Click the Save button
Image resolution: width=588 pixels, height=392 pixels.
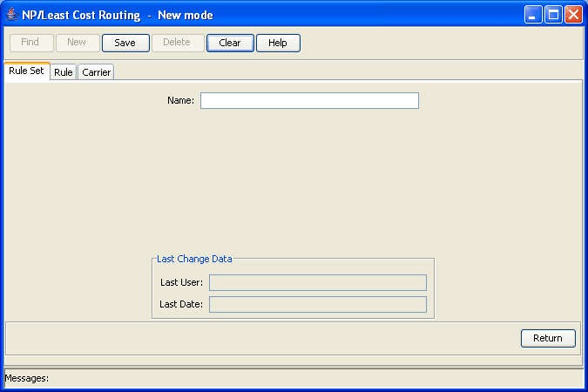[125, 43]
